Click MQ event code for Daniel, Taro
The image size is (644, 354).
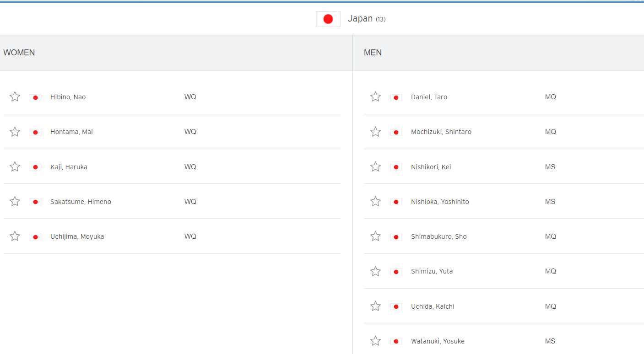tap(551, 97)
